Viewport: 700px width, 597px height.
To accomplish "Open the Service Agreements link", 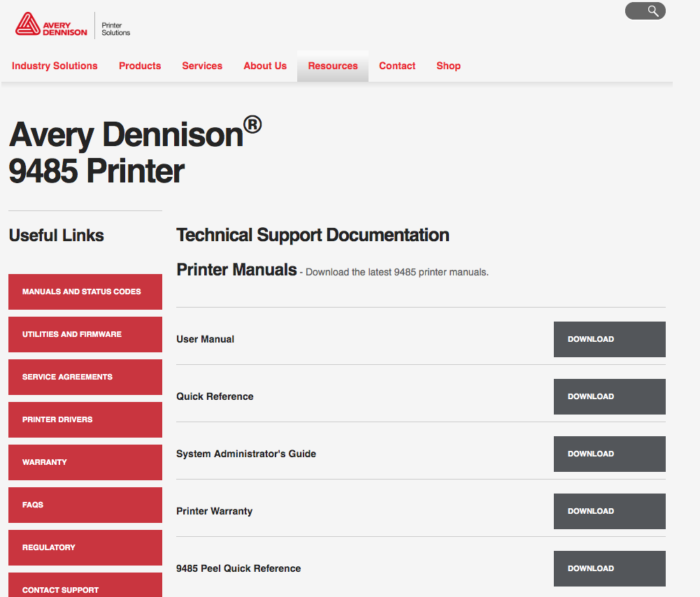I will pos(85,377).
